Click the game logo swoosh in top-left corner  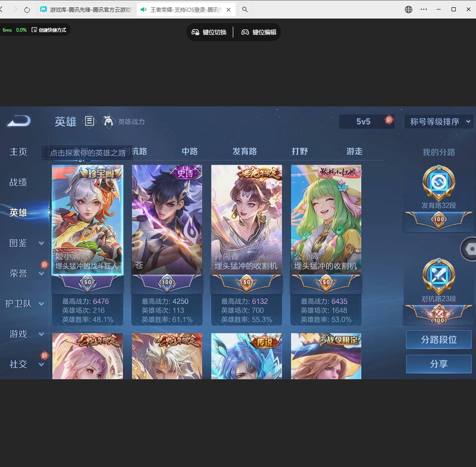(x=18, y=121)
